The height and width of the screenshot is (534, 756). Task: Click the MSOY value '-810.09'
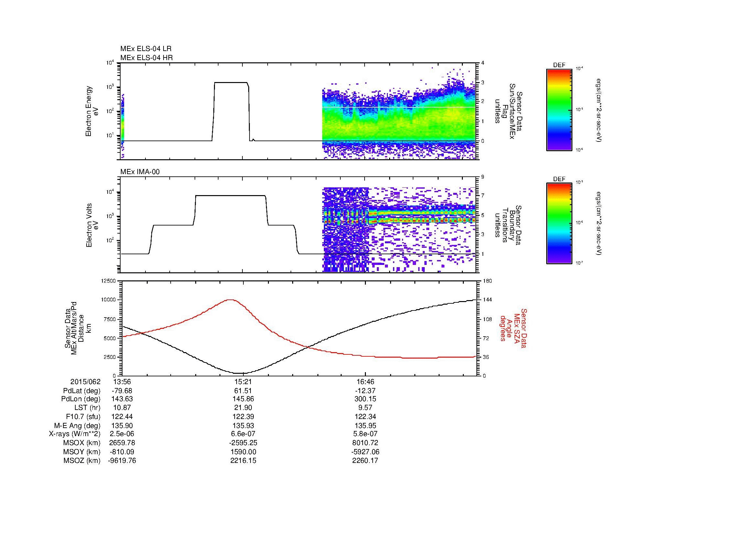click(x=122, y=452)
